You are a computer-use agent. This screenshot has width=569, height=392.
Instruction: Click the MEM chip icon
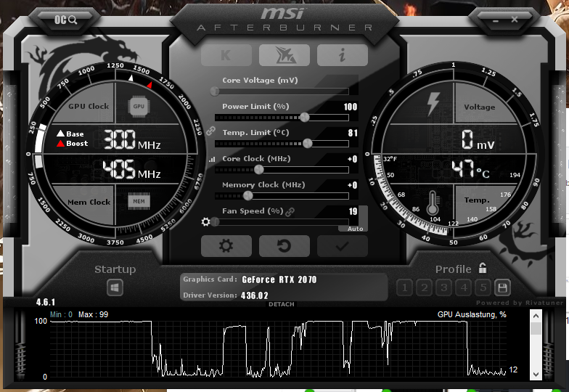coord(139,202)
